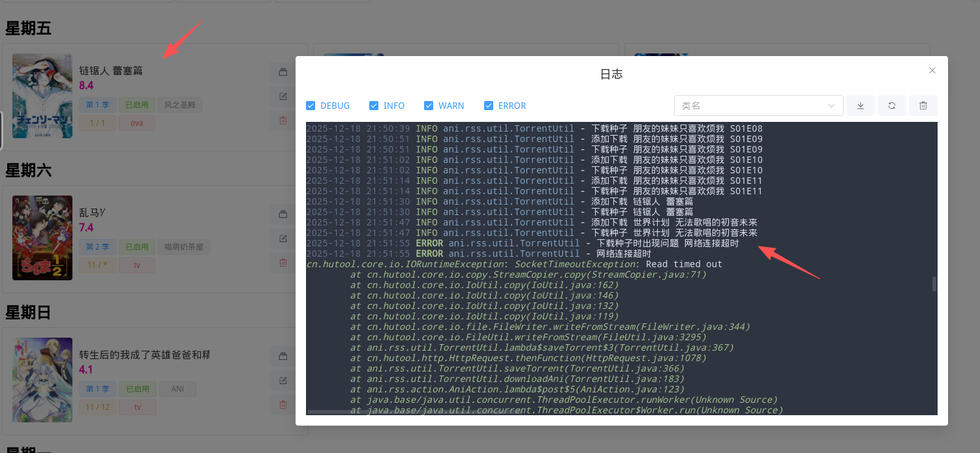Uncheck the WARN log level

point(429,106)
